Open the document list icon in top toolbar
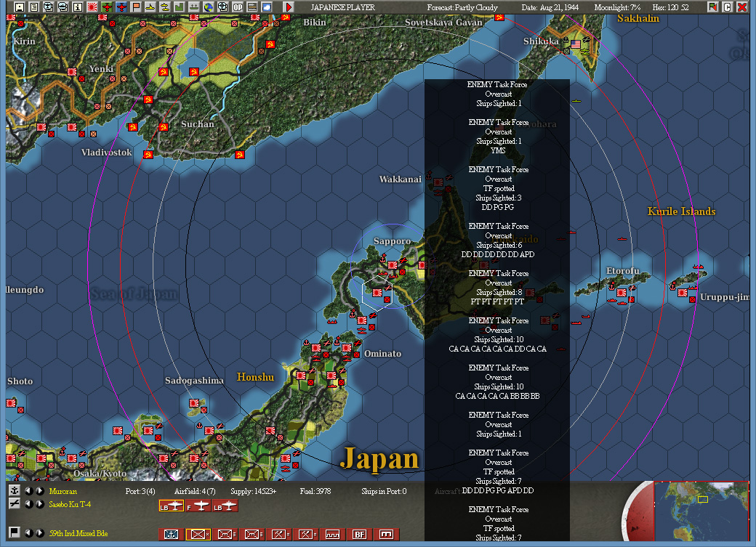Image resolution: width=756 pixels, height=547 pixels. click(33, 7)
